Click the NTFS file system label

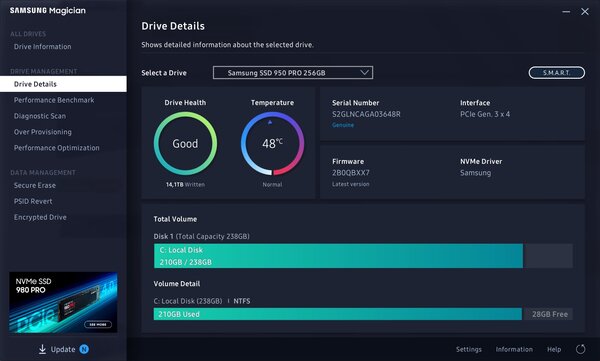click(242, 301)
